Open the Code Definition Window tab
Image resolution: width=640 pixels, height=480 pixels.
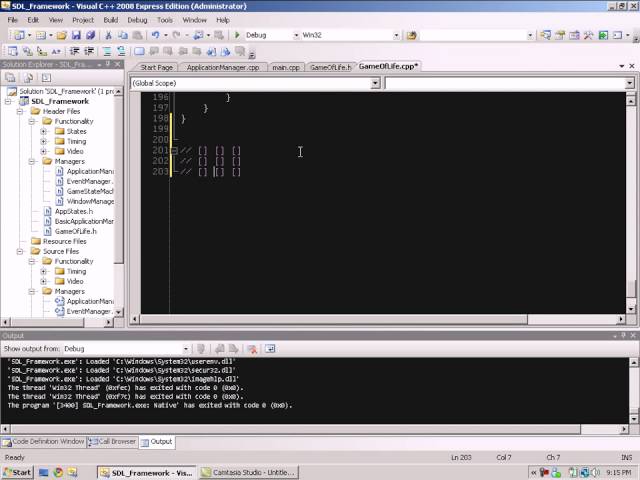44,442
